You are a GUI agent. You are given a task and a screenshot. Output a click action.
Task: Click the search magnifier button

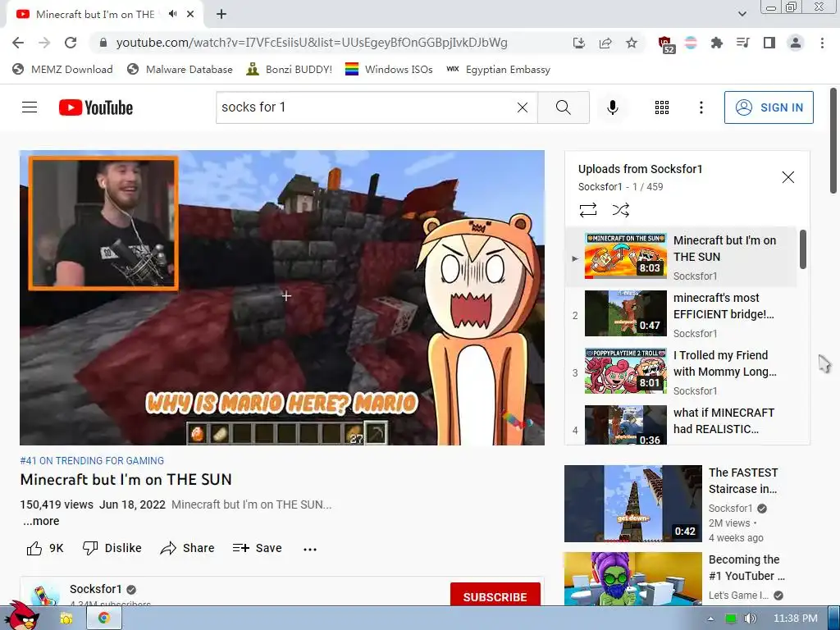click(x=563, y=107)
